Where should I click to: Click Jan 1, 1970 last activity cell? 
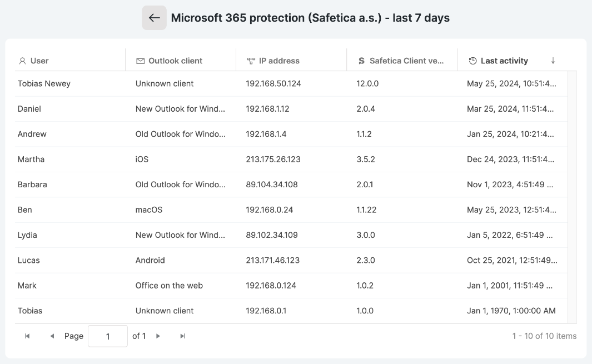[511, 311]
